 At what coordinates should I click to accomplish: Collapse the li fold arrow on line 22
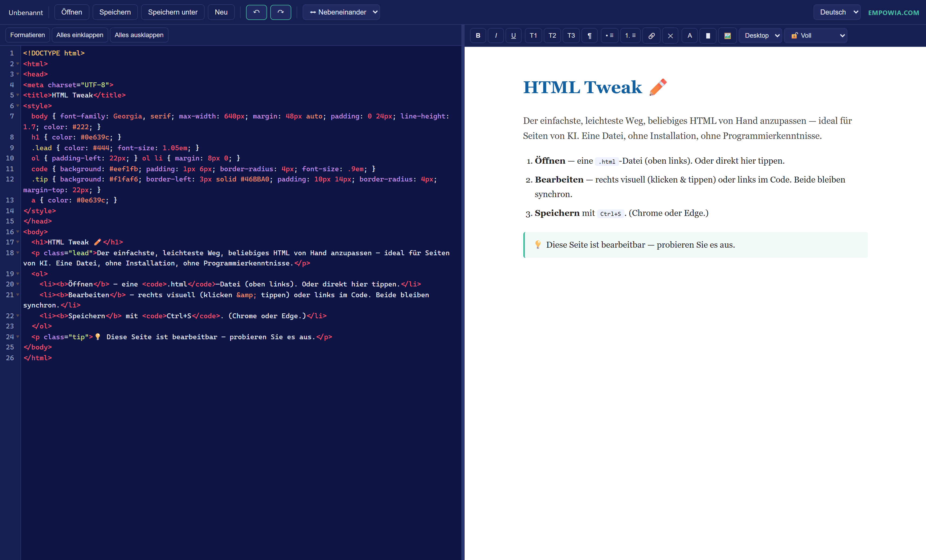18,316
